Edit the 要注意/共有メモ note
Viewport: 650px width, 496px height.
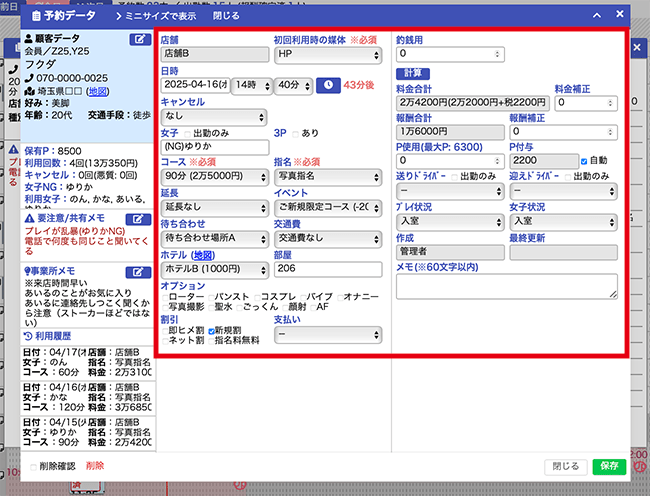138,219
